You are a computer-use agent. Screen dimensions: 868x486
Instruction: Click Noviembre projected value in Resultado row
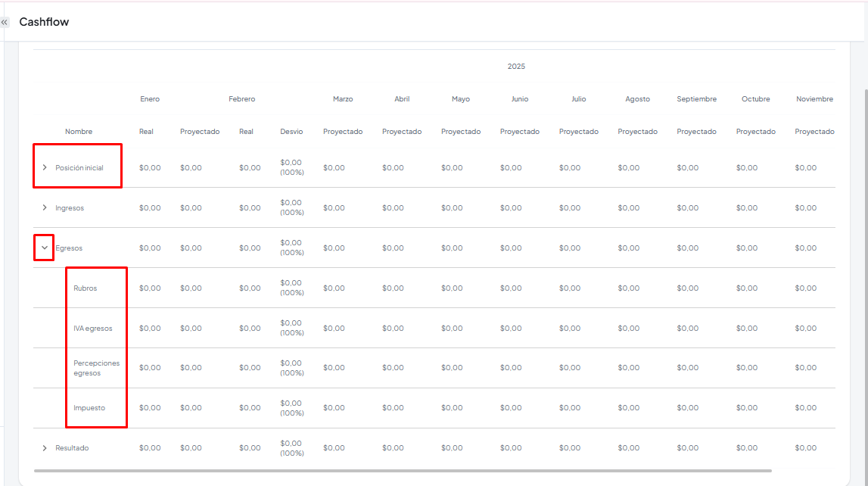tap(805, 448)
